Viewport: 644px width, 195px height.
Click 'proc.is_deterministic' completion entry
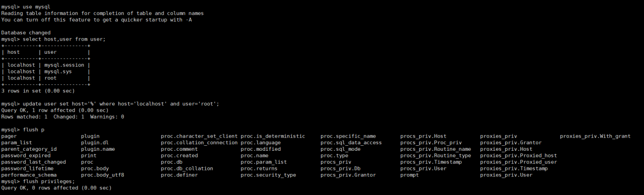coord(273,136)
